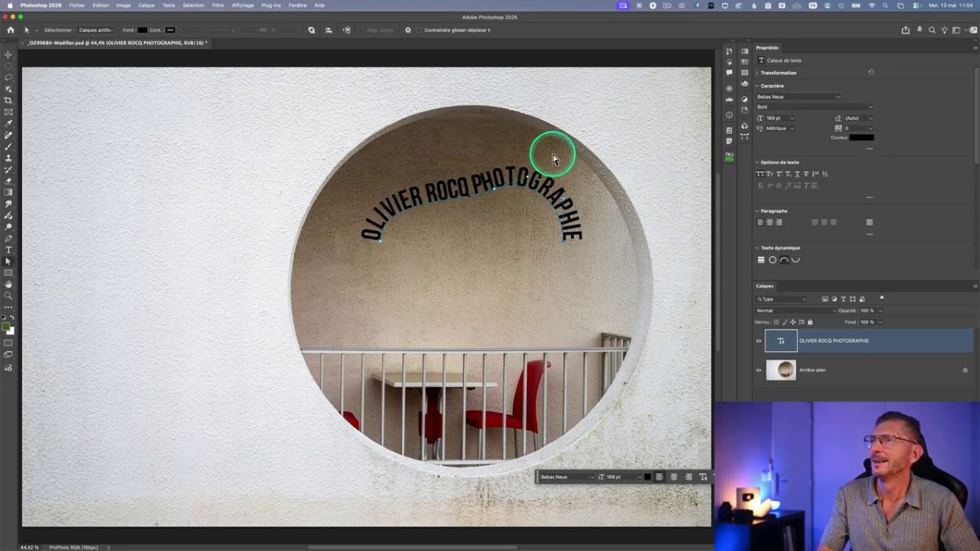Image resolution: width=980 pixels, height=551 pixels.
Task: Click the share/export icon at top right
Action: [x=906, y=30]
